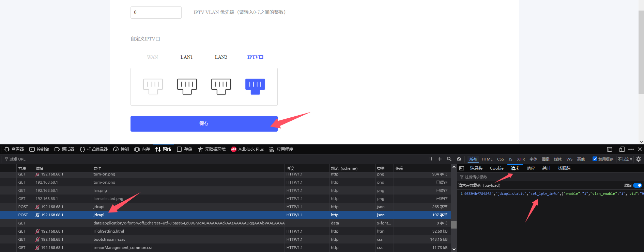Open the devtools three-dot more menu
The height and width of the screenshot is (252, 644).
[x=631, y=149]
